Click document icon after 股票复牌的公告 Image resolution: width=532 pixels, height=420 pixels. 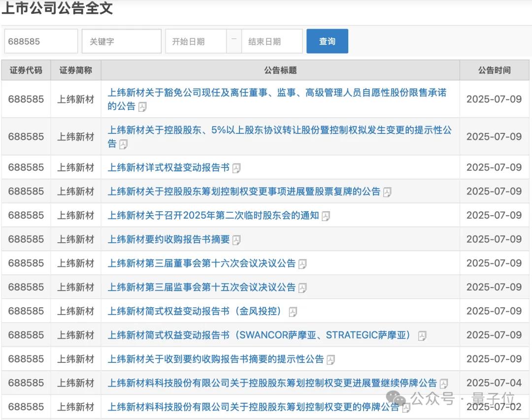point(387,193)
